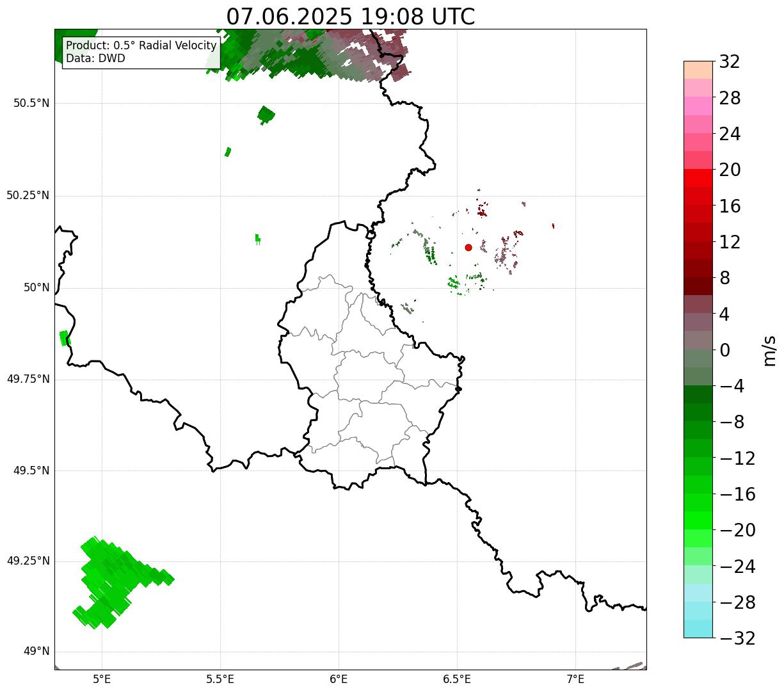Click the colorbar tick label 20
Viewport: 784px width, 692px height.
[730, 170]
